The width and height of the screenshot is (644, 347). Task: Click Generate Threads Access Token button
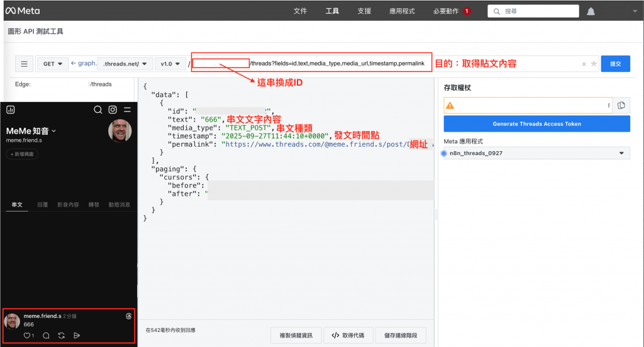537,124
